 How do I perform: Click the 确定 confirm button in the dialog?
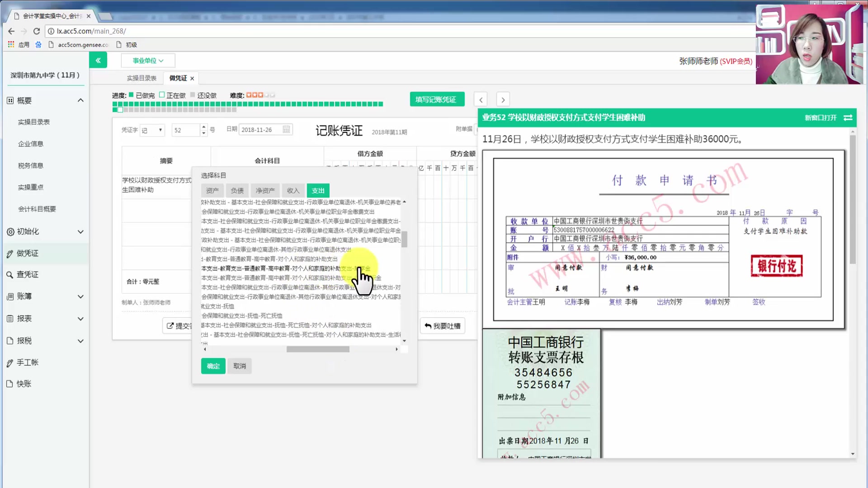(213, 366)
